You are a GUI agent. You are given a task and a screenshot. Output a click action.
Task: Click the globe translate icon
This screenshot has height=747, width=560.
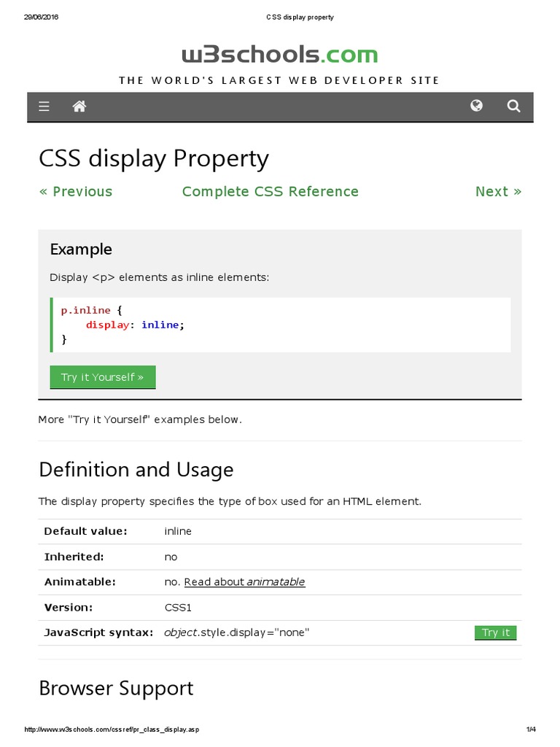477,106
